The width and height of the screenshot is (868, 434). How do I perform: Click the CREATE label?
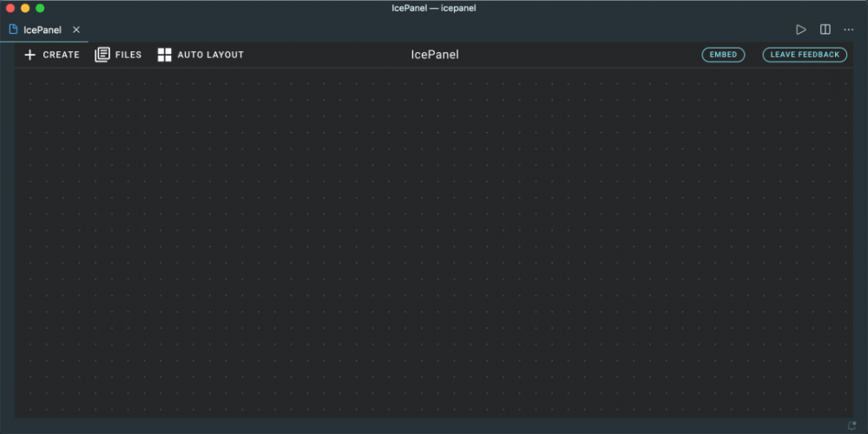tap(62, 55)
